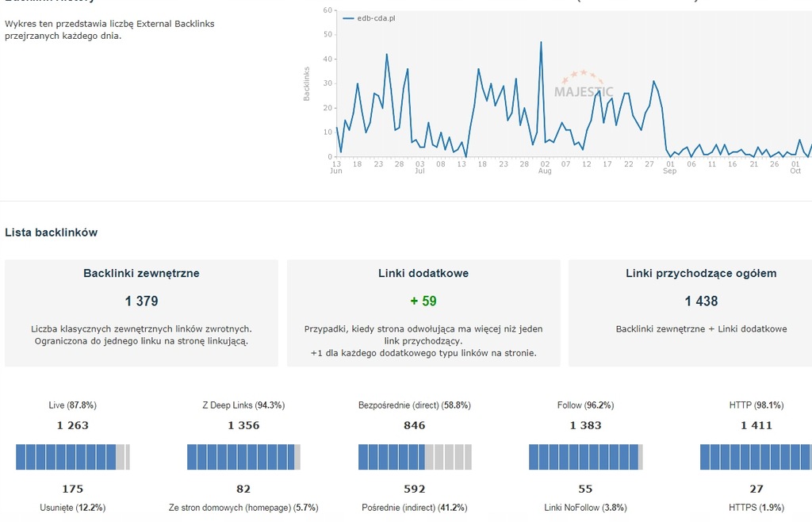The height and width of the screenshot is (522, 812).
Task: Click the 02 Aug axis date label
Action: click(x=545, y=167)
